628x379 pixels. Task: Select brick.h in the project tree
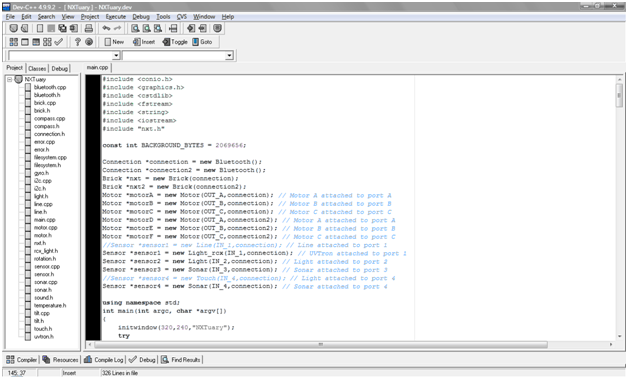click(x=42, y=111)
